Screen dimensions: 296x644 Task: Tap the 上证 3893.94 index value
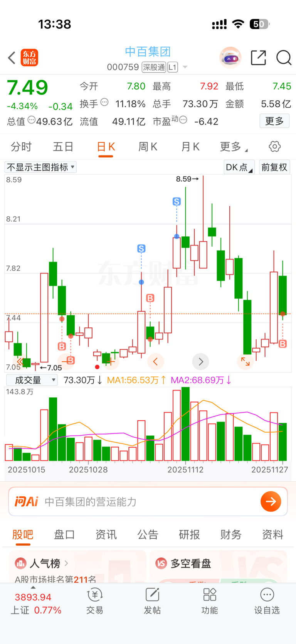click(33, 597)
